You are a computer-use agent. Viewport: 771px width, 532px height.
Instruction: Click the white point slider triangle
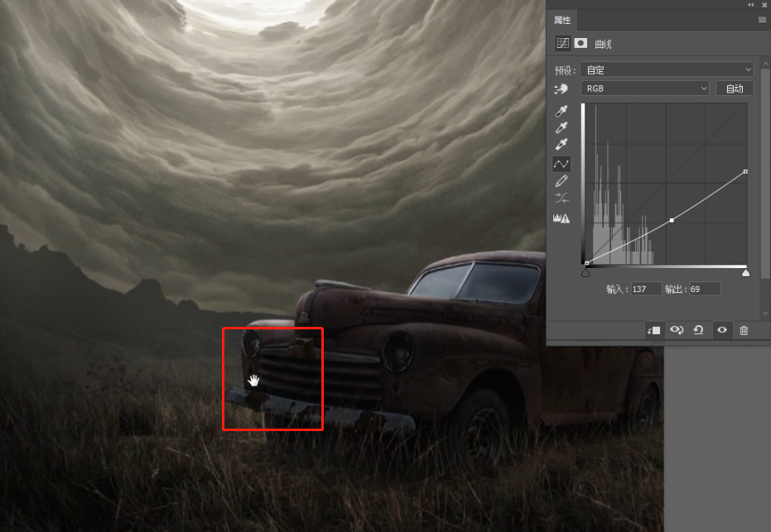click(745, 273)
